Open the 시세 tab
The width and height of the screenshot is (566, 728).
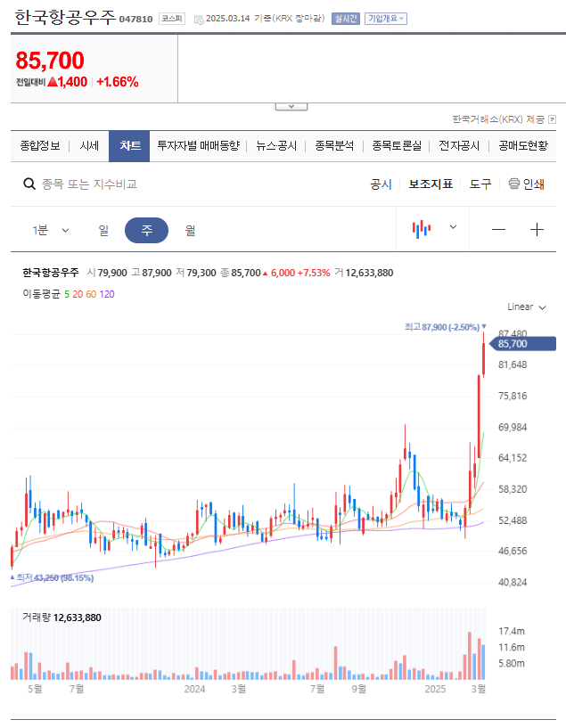(x=89, y=146)
